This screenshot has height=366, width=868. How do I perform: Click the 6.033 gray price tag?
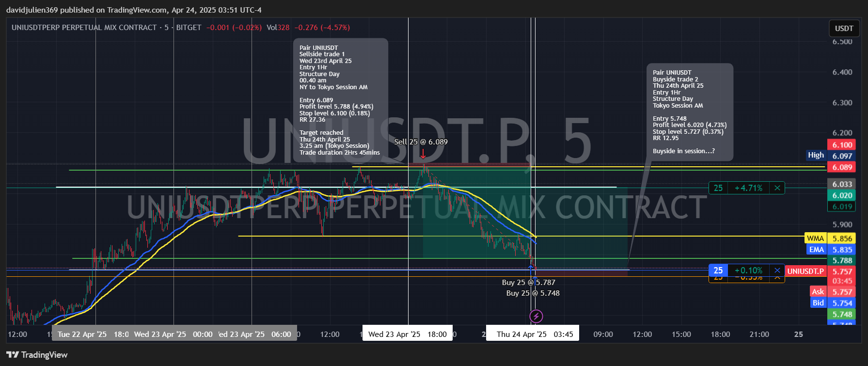pyautogui.click(x=842, y=184)
